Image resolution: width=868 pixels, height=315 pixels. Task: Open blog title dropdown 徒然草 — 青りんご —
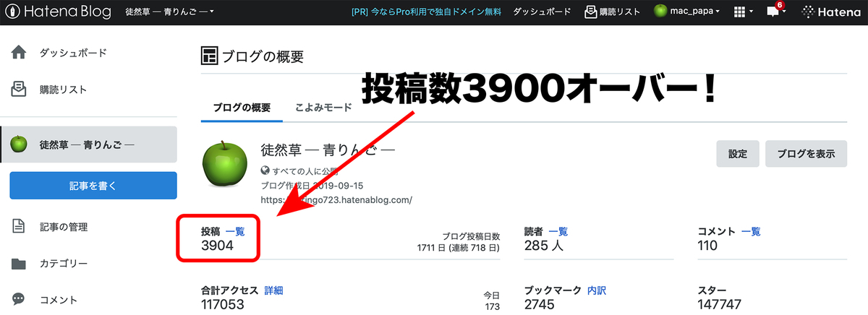pyautogui.click(x=169, y=12)
